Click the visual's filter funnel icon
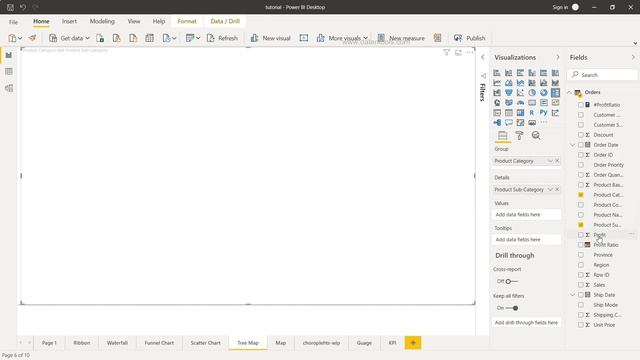Screen dimensions: 640x360 pyautogui.click(x=447, y=52)
